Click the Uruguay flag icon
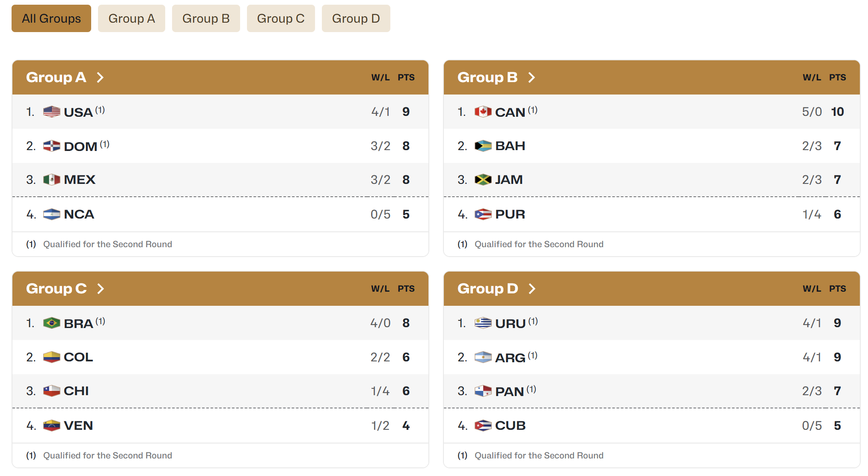The width and height of the screenshot is (868, 476). 483,323
